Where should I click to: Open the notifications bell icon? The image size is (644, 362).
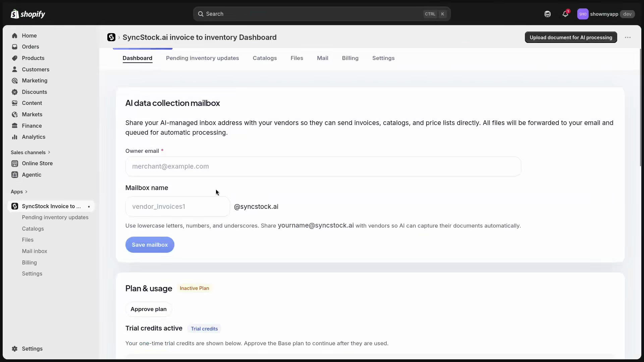click(x=565, y=14)
